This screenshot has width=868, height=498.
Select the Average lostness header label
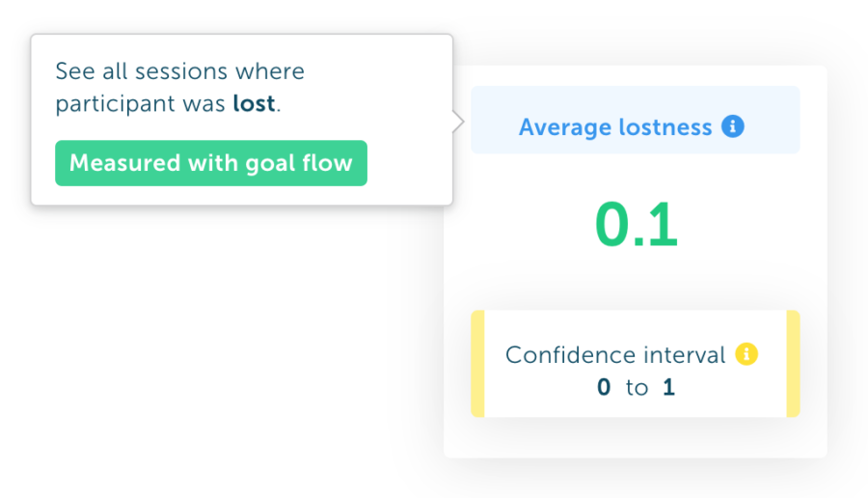[615, 127]
